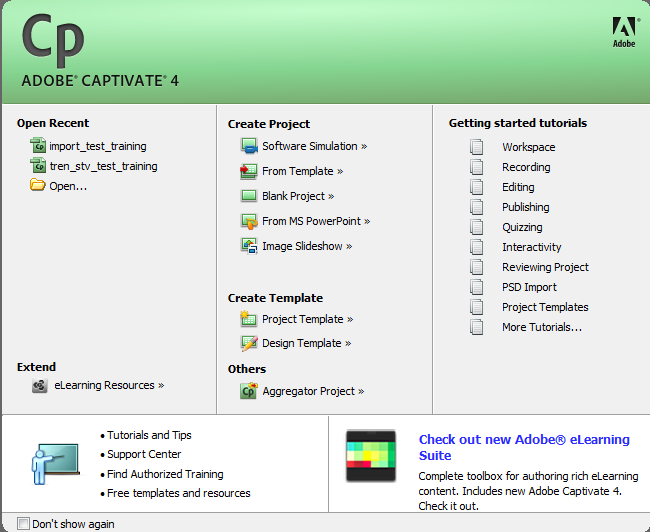Click the From Template icon

pyautogui.click(x=249, y=171)
